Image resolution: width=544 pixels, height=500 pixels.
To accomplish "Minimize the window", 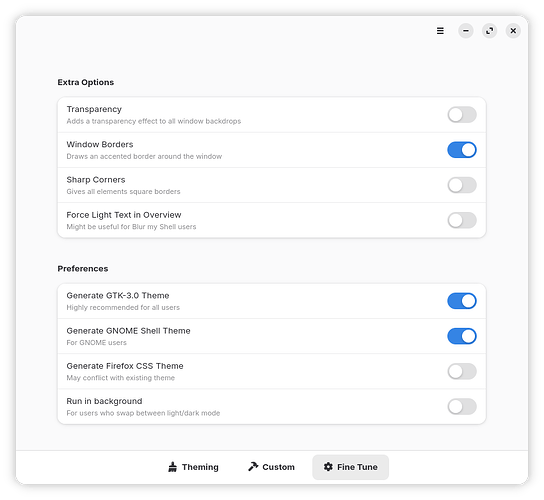I will tap(466, 31).
